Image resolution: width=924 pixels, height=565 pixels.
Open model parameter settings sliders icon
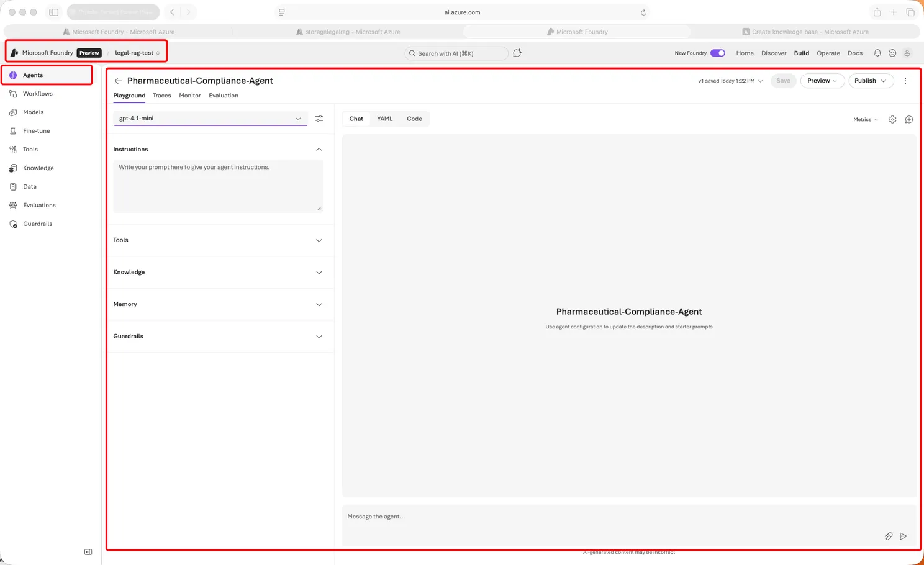319,119
